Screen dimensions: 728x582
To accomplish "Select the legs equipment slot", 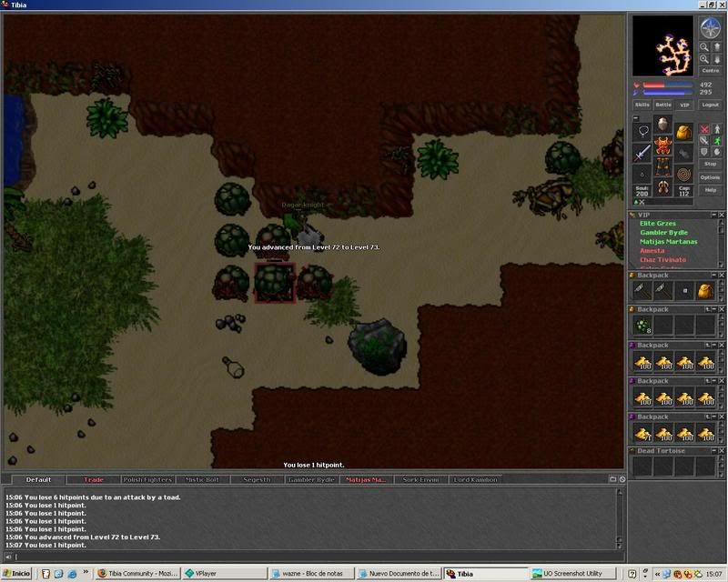I will tap(663, 166).
